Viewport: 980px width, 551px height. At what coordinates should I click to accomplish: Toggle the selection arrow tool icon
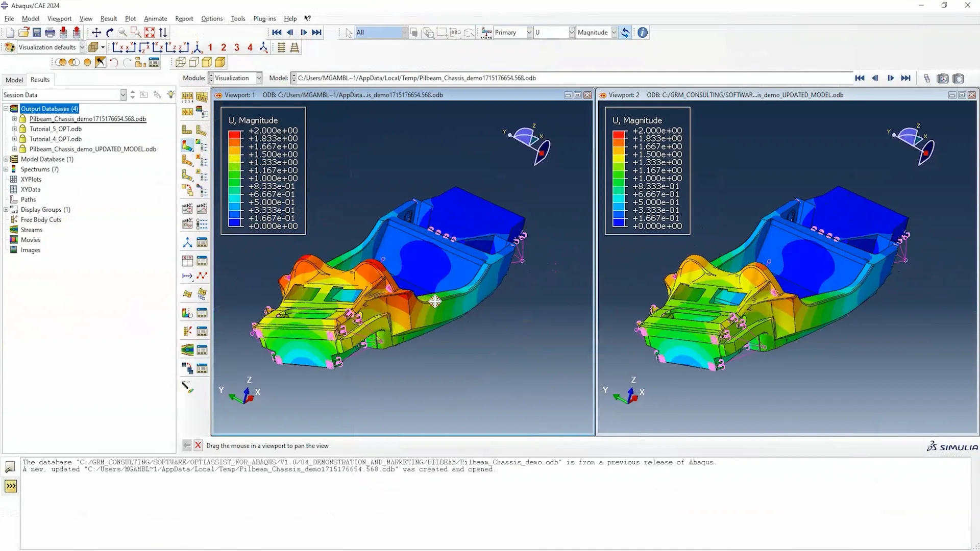pyautogui.click(x=349, y=33)
